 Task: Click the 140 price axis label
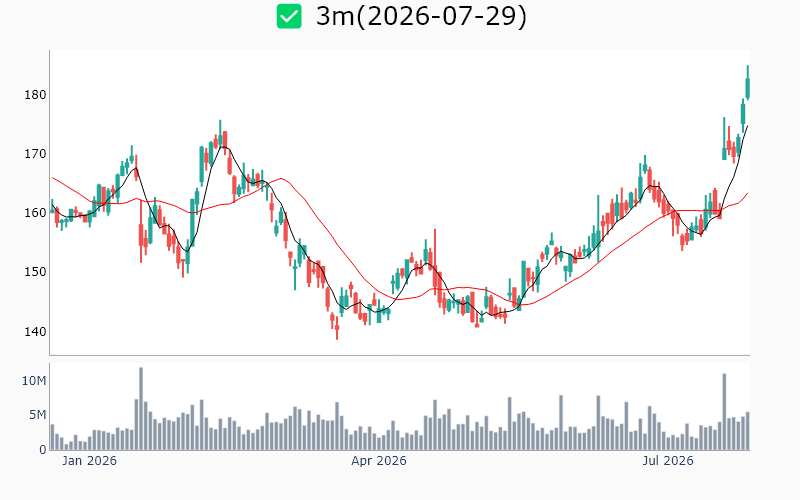point(35,331)
